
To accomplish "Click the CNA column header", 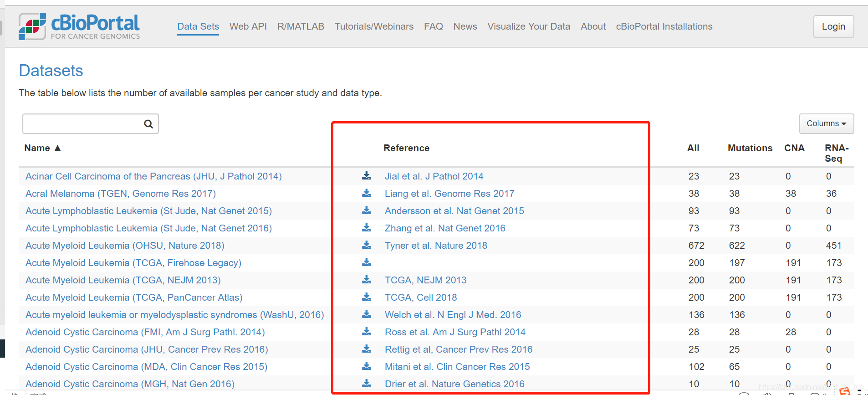I will 794,148.
